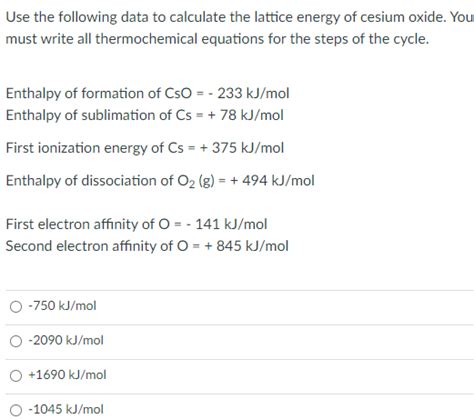Click 'First ionization energy of Cs' text
This screenshot has height=419, width=474.
point(95,148)
